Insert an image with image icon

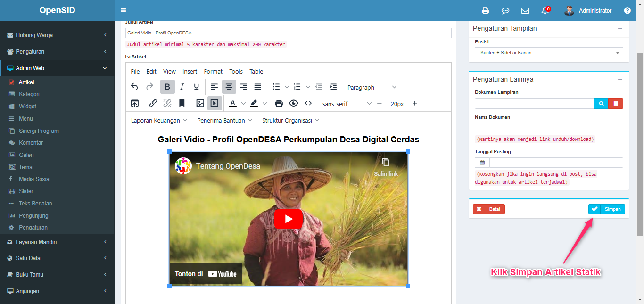(x=200, y=103)
